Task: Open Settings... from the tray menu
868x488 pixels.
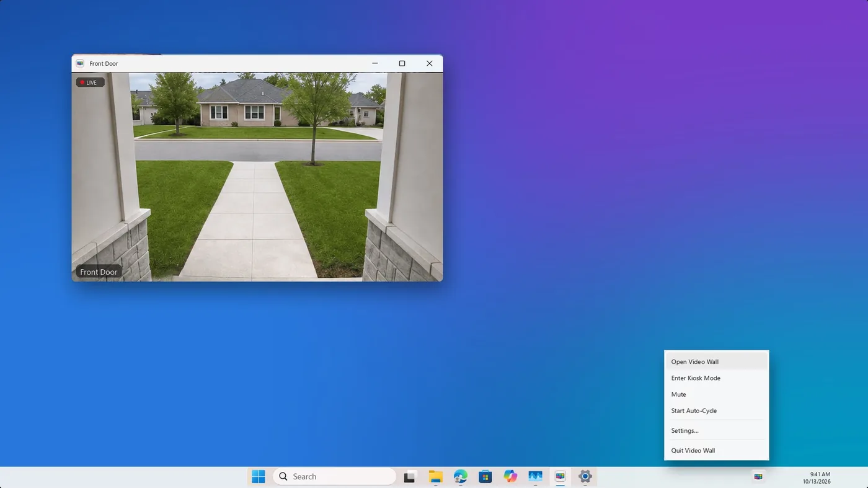Action: (716, 430)
